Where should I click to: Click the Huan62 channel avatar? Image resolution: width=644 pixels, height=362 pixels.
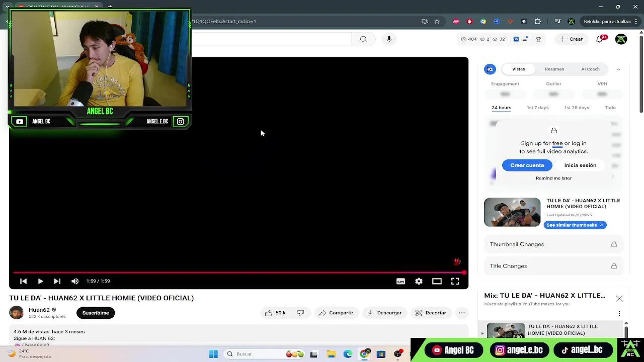(x=17, y=313)
